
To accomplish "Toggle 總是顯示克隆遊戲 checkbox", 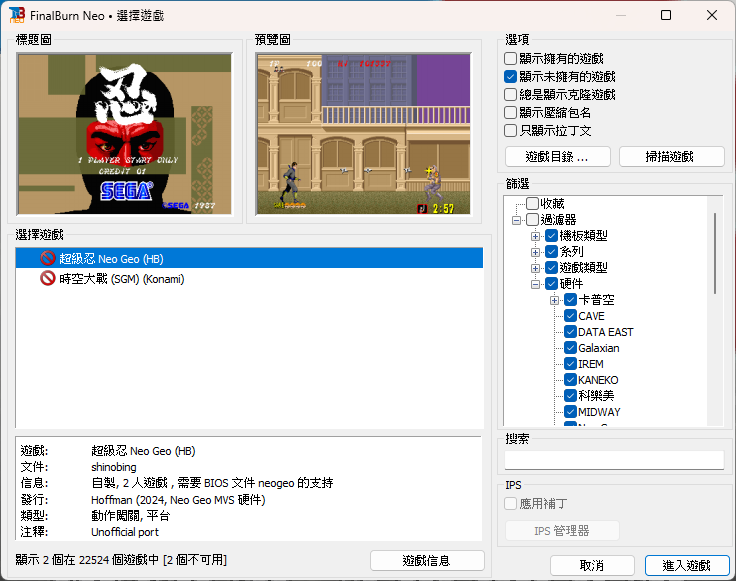I will [510, 94].
